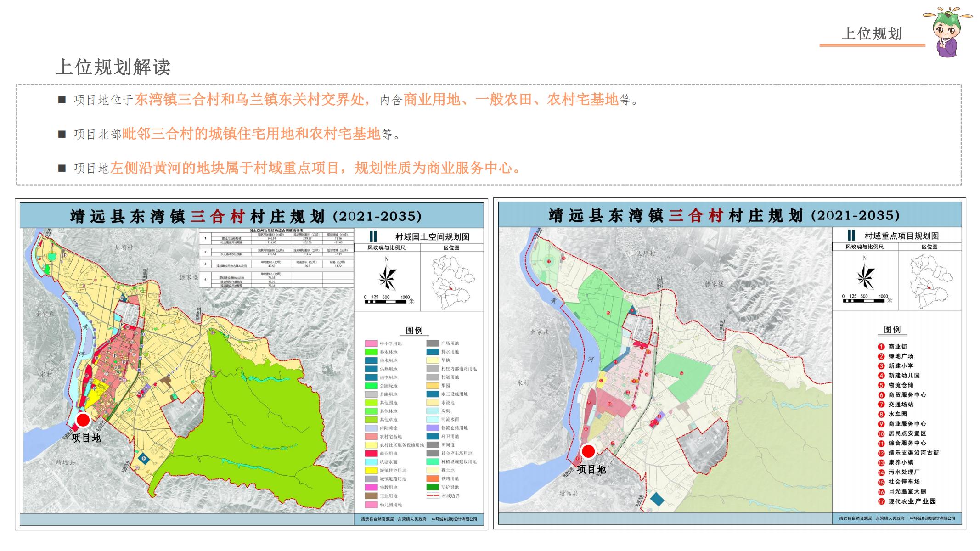Click 中环城乡规划设计有限公司 credit on the land-use map

[454, 519]
